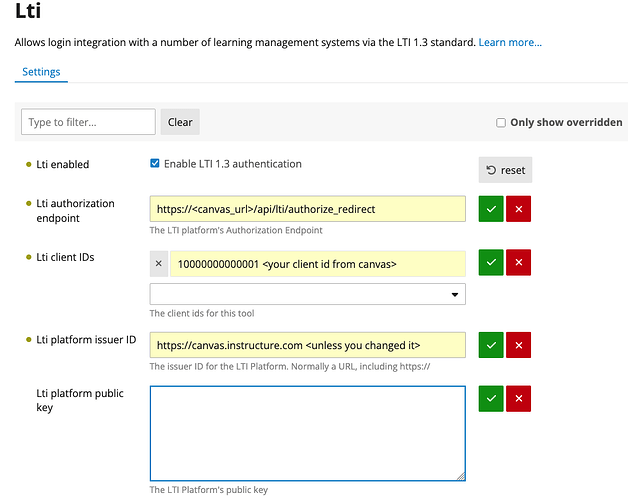This screenshot has width=628, height=500.
Task: Select the Lti platform public key label
Action: tap(80, 400)
